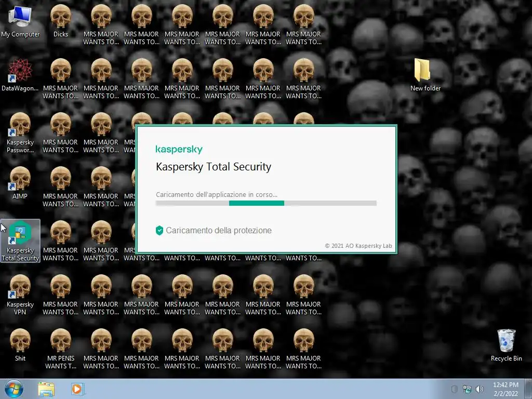Image resolution: width=532 pixels, height=399 pixels.
Task: Launch Windows Media Player from taskbar
Action: coord(77,389)
